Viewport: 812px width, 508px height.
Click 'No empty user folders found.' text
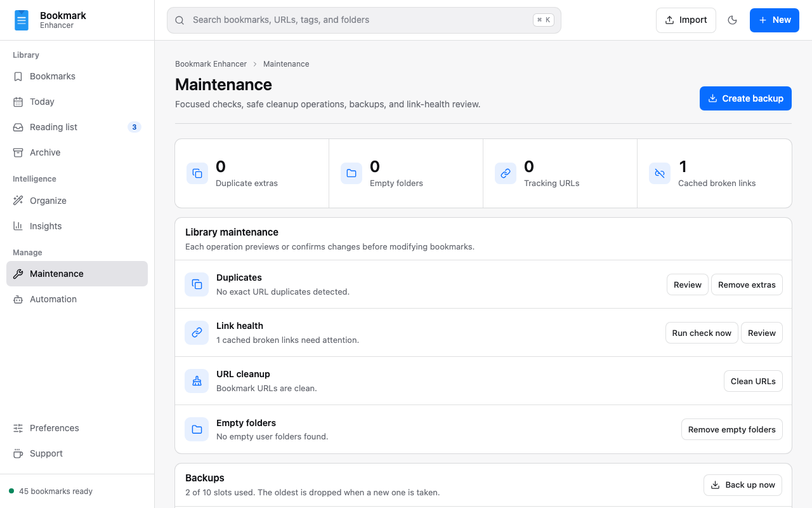point(272,437)
